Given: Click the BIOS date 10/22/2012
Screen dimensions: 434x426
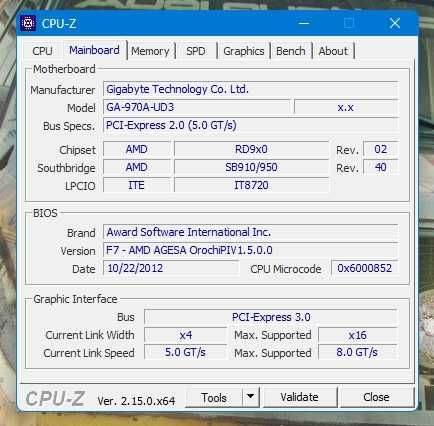Looking at the screenshot, I should pyautogui.click(x=171, y=268).
